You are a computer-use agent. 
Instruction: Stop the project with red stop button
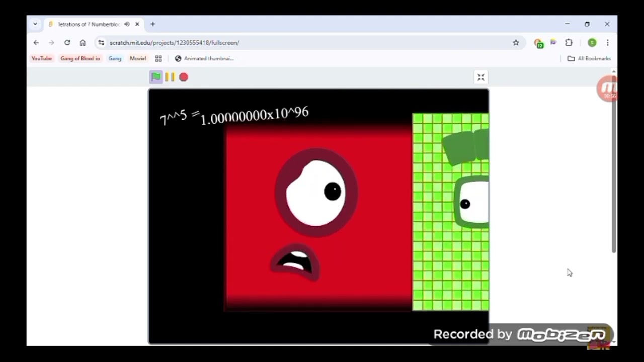184,77
